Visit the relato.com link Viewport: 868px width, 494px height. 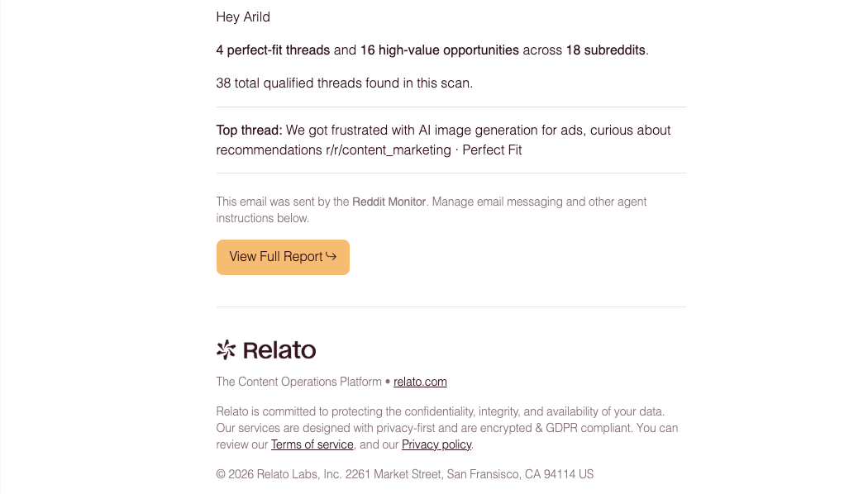[420, 382]
